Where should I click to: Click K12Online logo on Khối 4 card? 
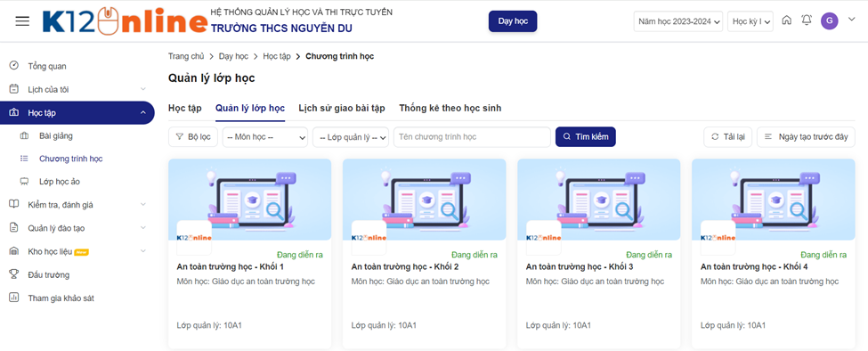718,238
